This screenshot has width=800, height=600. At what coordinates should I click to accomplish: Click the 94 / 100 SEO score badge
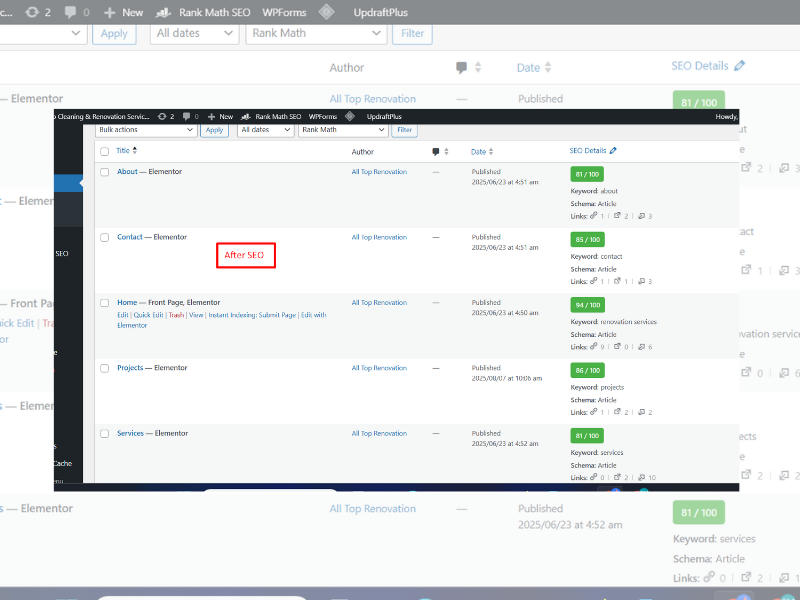point(587,305)
